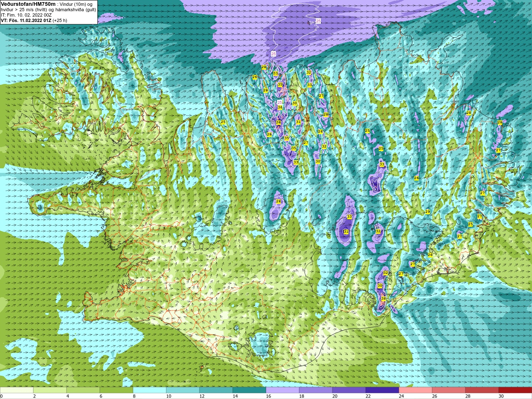Click the light pink 24–26 legend swatch
The height and width of the screenshot is (399, 532).
(x=416, y=390)
